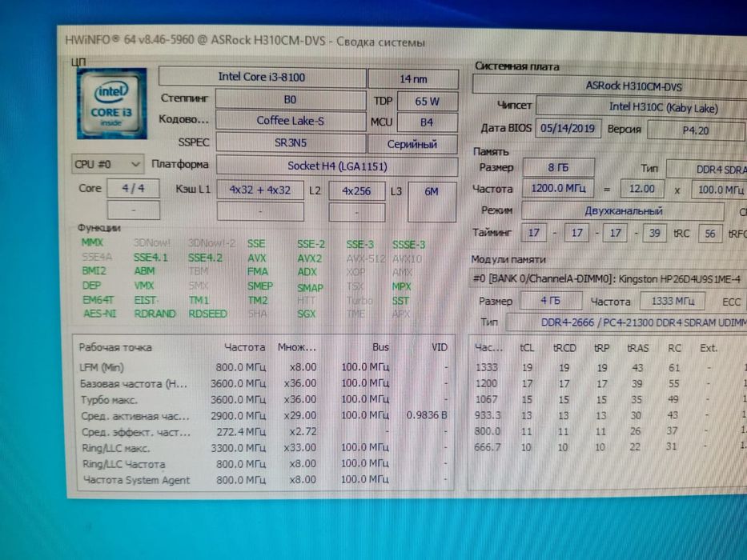Select the Частота System Agent row
The image size is (747, 560).
[263, 480]
